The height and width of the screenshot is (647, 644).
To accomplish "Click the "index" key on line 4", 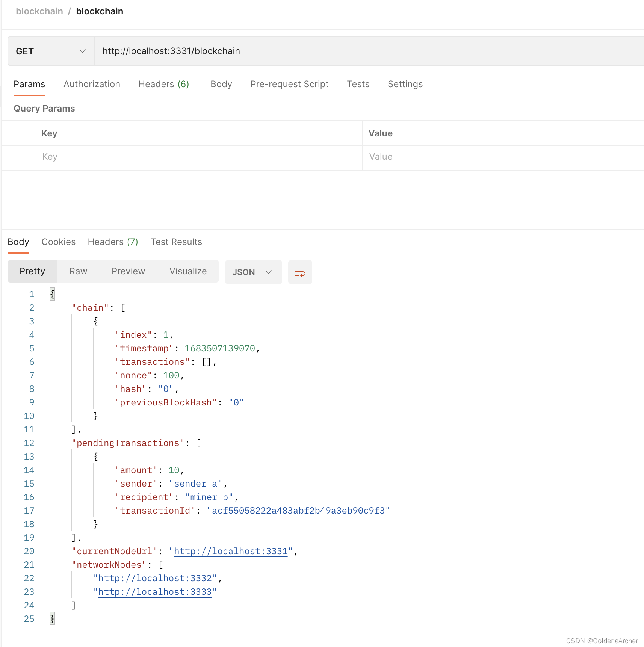I will tap(133, 335).
